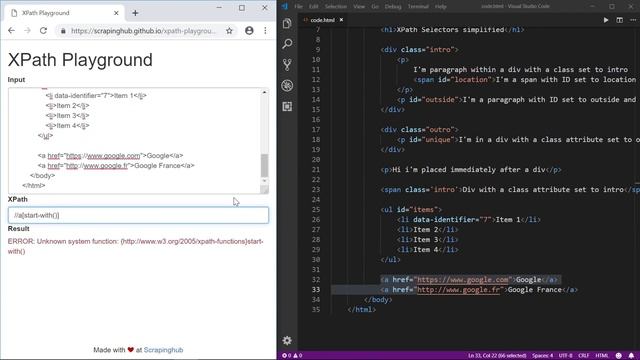Image resolution: width=640 pixels, height=360 pixels.
Task: Open the Manage gear in VS Code
Action: click(287, 340)
